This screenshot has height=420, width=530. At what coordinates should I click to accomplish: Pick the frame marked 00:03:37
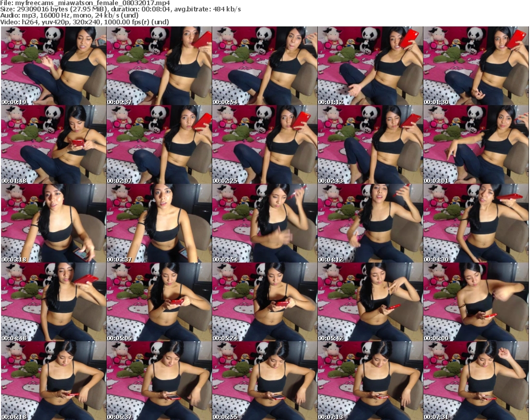click(159, 224)
